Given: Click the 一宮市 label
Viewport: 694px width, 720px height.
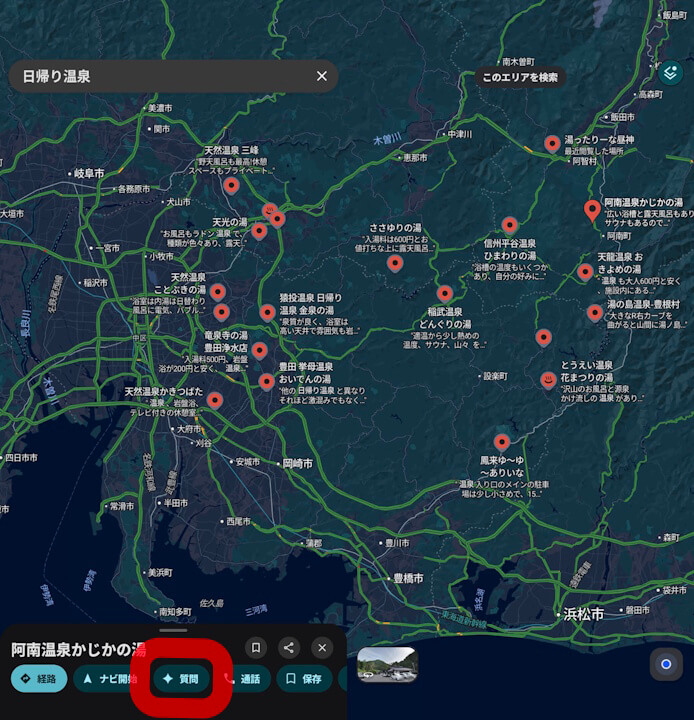Looking at the screenshot, I should coord(107,248).
